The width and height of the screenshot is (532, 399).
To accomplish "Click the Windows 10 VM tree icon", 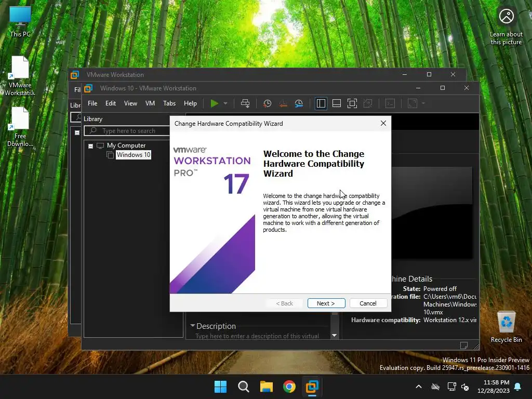I will 110,155.
